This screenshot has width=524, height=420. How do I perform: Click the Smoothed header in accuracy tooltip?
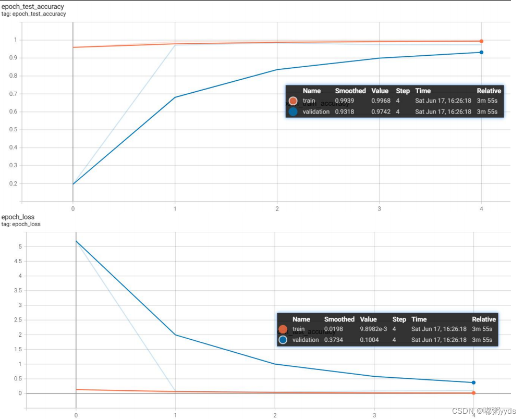[x=350, y=91]
